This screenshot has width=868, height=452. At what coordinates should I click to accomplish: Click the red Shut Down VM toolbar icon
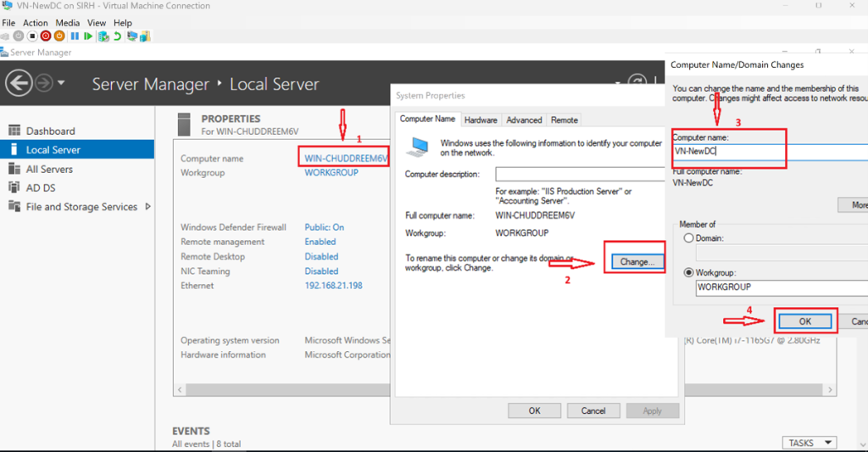tap(46, 36)
